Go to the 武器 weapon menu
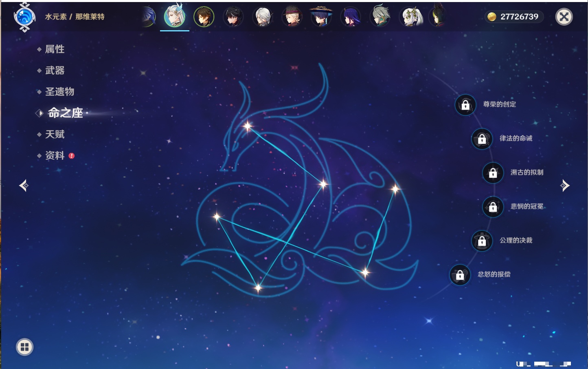Viewport: 588px width, 369px height. click(55, 71)
